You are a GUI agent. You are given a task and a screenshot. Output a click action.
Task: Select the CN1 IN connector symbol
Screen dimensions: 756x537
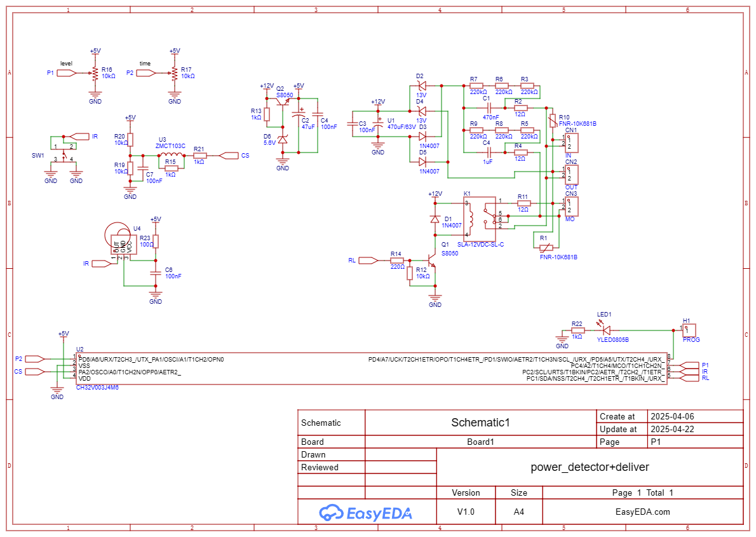(571, 143)
